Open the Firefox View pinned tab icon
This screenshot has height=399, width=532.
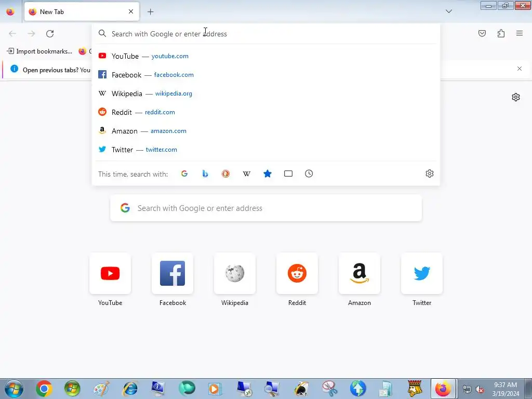pyautogui.click(x=10, y=11)
